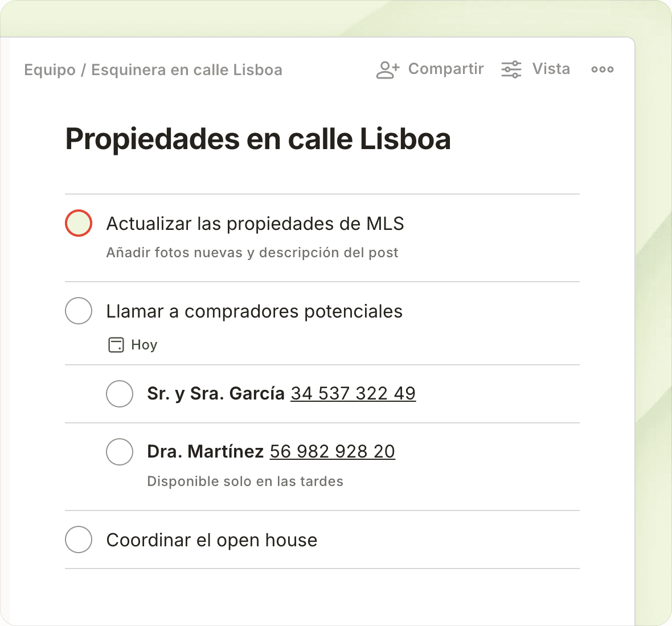Screen dimensions: 672x626
Task: Mark Sr. y Sra. García subtask done
Action: pos(120,394)
